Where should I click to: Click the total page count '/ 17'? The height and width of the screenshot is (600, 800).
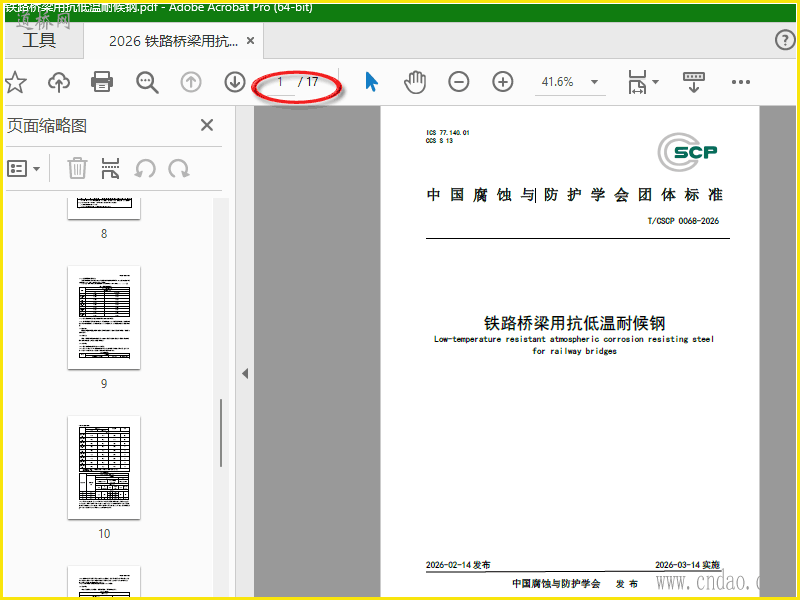pos(308,82)
